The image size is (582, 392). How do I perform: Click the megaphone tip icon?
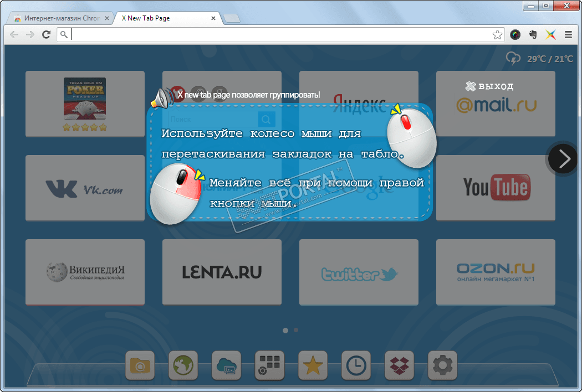click(x=162, y=99)
